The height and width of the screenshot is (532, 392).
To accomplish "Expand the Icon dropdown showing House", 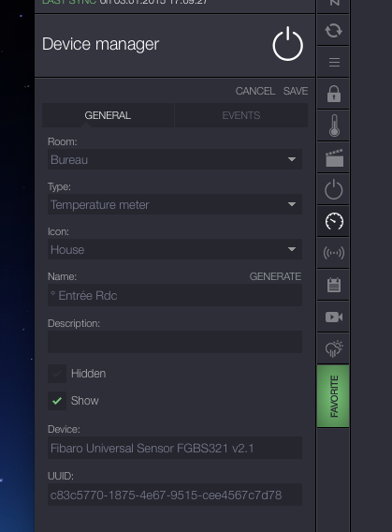I will click(175, 249).
